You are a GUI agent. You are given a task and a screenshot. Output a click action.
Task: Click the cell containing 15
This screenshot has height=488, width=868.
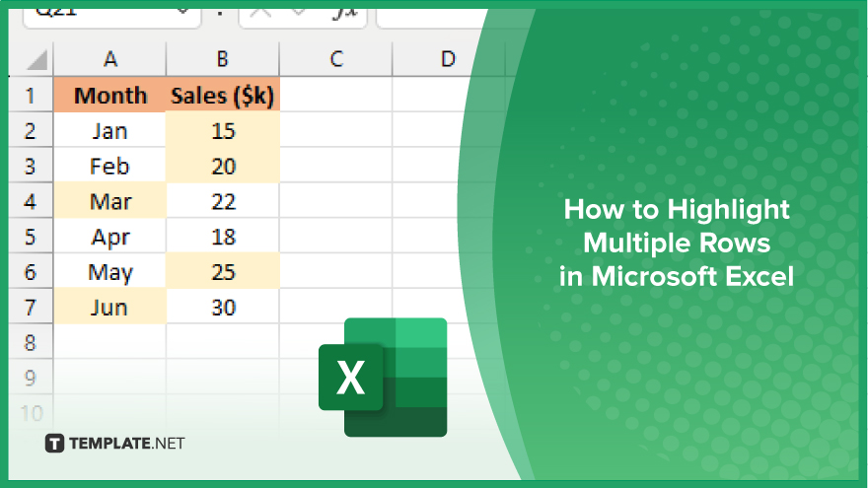coord(223,130)
